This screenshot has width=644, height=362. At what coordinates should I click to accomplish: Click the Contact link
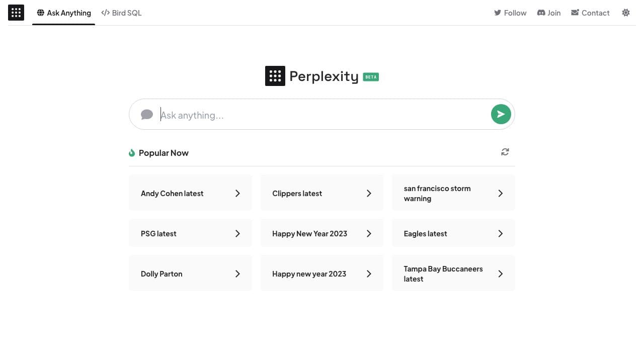coord(590,13)
